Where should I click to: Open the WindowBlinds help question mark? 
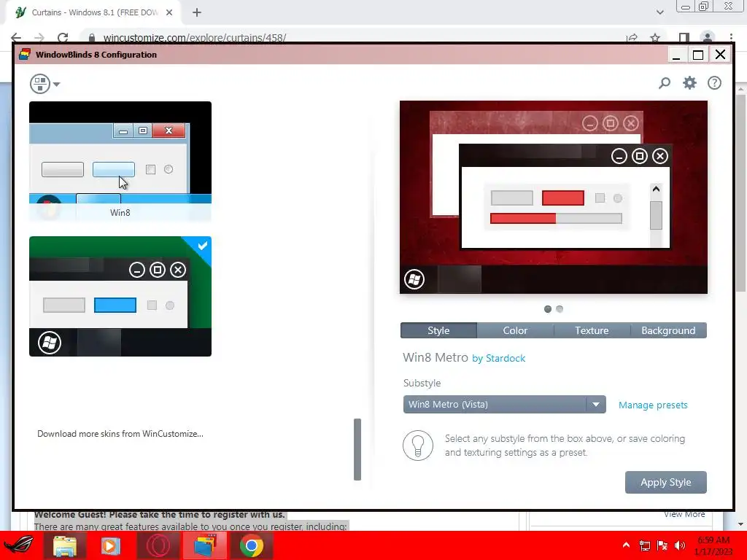point(714,83)
